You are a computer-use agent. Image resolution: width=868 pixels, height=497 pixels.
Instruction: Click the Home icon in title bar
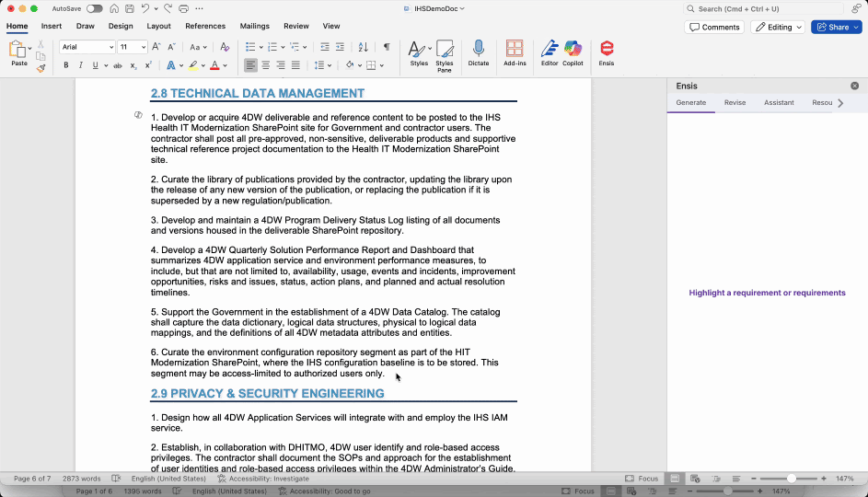coord(114,9)
